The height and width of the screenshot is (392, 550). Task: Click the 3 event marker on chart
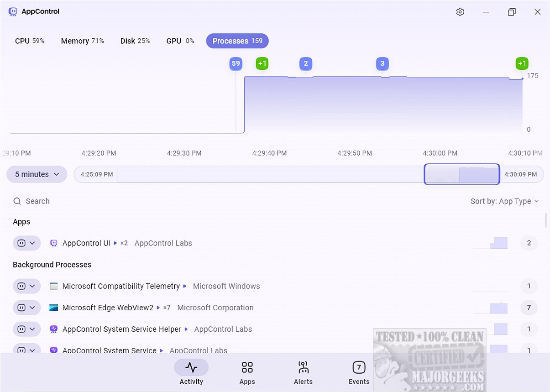tap(382, 64)
